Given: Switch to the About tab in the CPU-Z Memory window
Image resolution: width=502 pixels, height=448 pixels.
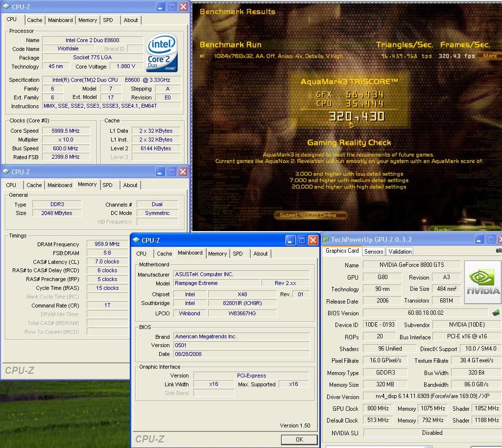Looking at the screenshot, I should pyautogui.click(x=130, y=185).
